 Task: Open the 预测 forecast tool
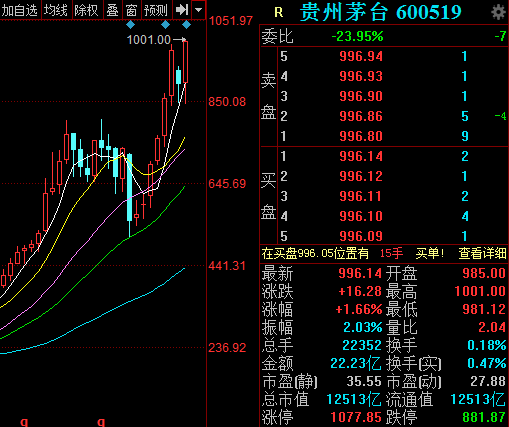coord(156,10)
